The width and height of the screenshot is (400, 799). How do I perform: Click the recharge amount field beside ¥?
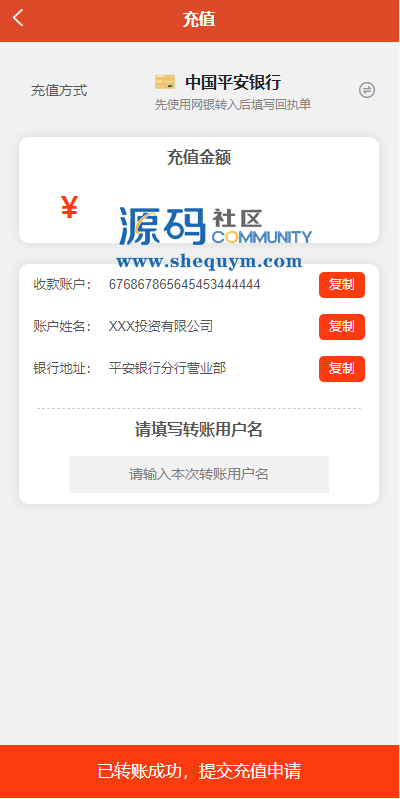pos(224,208)
